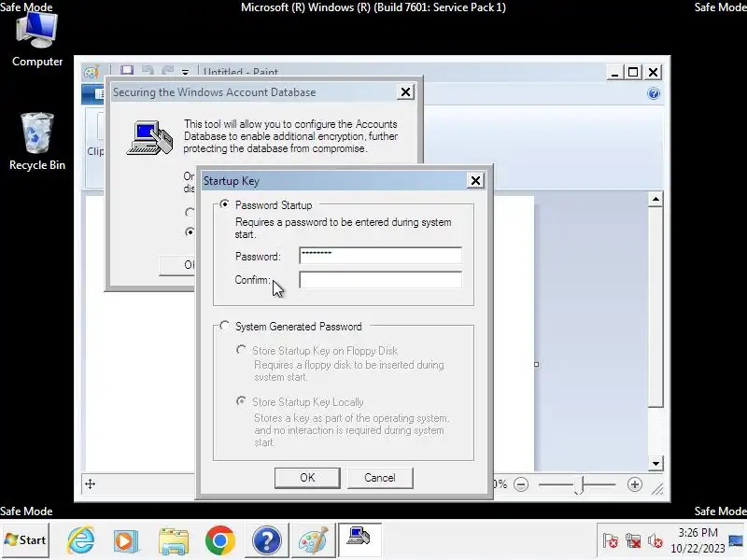Image resolution: width=747 pixels, height=560 pixels.
Task: Click Paint Redo icon in quick access
Action: tap(168, 71)
